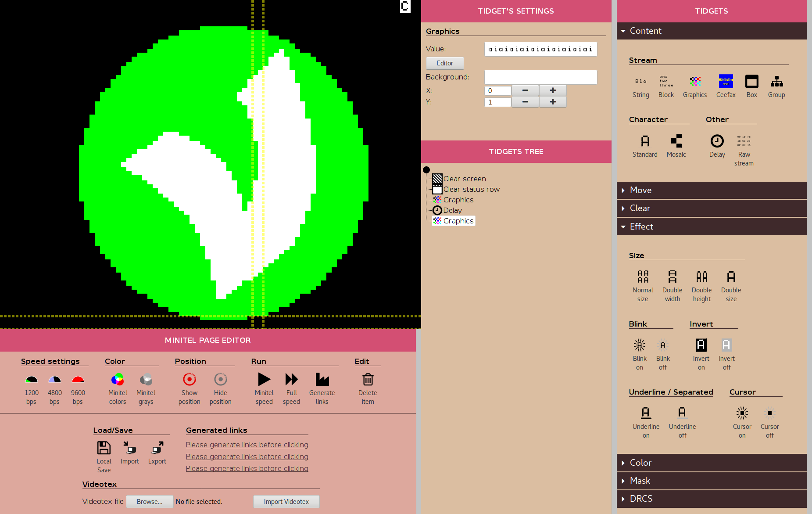The width and height of the screenshot is (812, 514).
Task: Select the Mosaic character tidget
Action: click(676, 145)
